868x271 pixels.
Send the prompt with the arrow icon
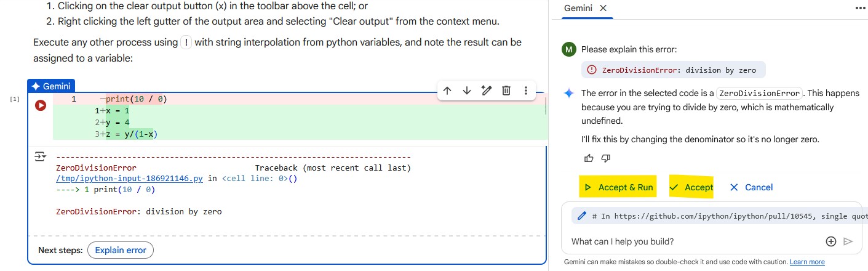point(848,241)
